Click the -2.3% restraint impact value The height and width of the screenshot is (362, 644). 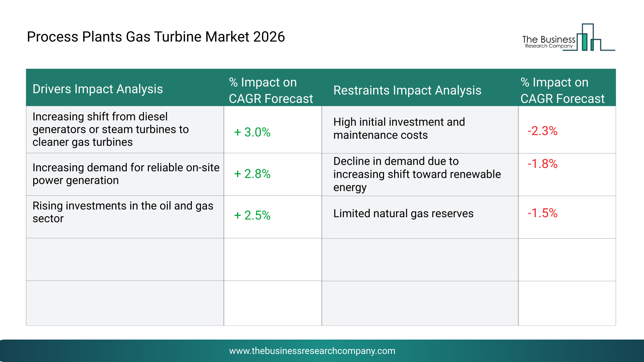click(542, 131)
